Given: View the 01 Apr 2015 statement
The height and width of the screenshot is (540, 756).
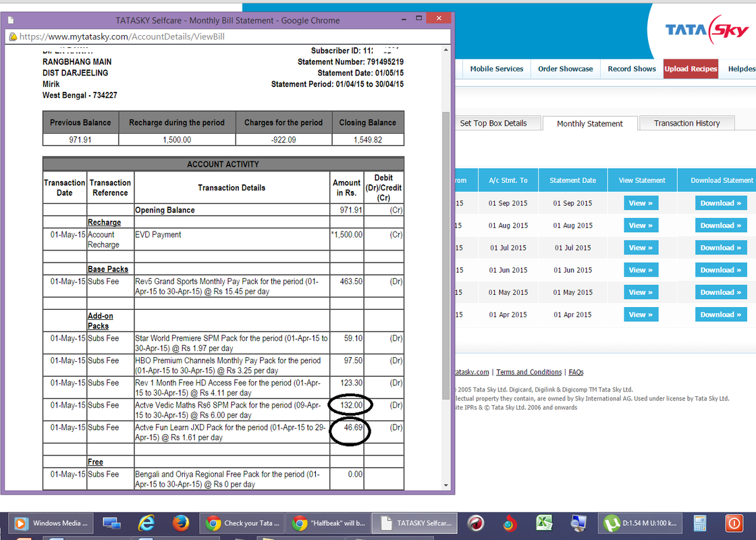Looking at the screenshot, I should (x=641, y=315).
